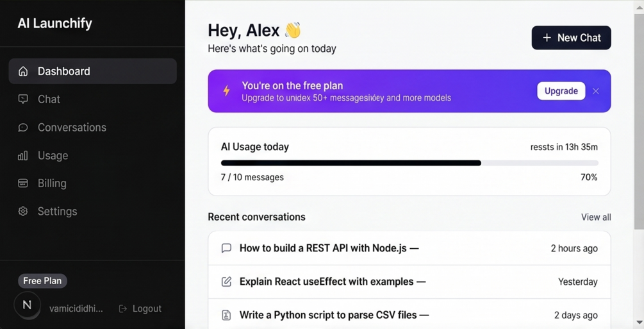Click the Logout arrow icon
This screenshot has width=644, height=329.
tap(122, 308)
